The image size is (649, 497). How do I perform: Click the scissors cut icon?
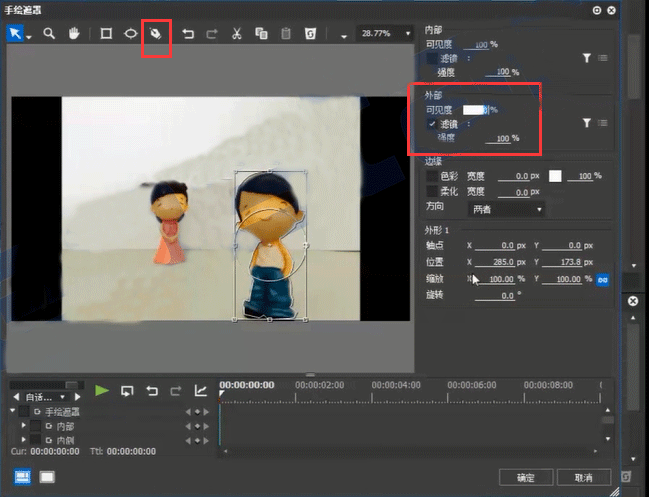coord(236,33)
